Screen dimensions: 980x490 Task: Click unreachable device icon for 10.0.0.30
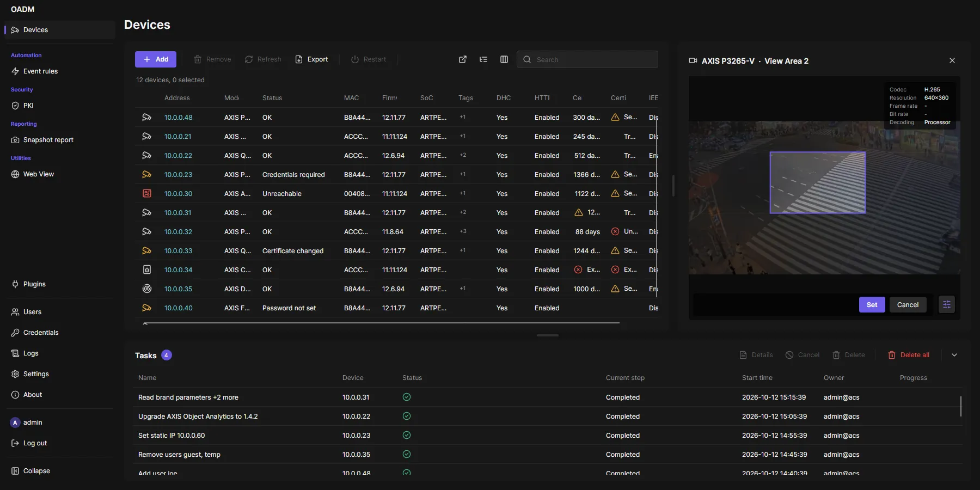tap(146, 193)
